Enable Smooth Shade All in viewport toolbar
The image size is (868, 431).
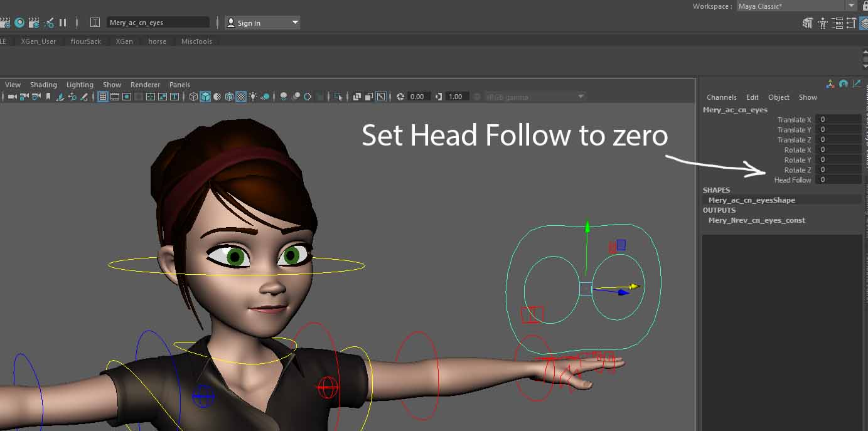205,97
